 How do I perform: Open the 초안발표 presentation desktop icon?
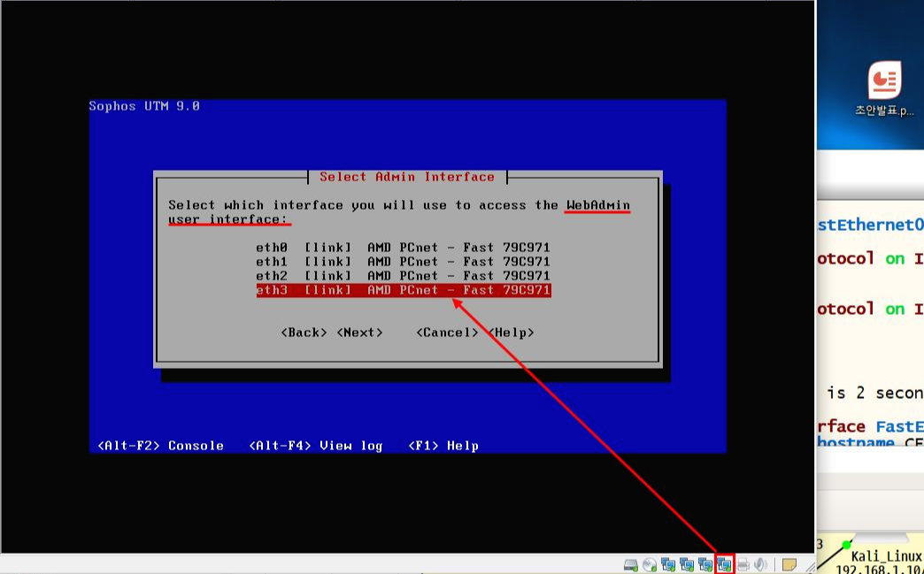pyautogui.click(x=884, y=89)
